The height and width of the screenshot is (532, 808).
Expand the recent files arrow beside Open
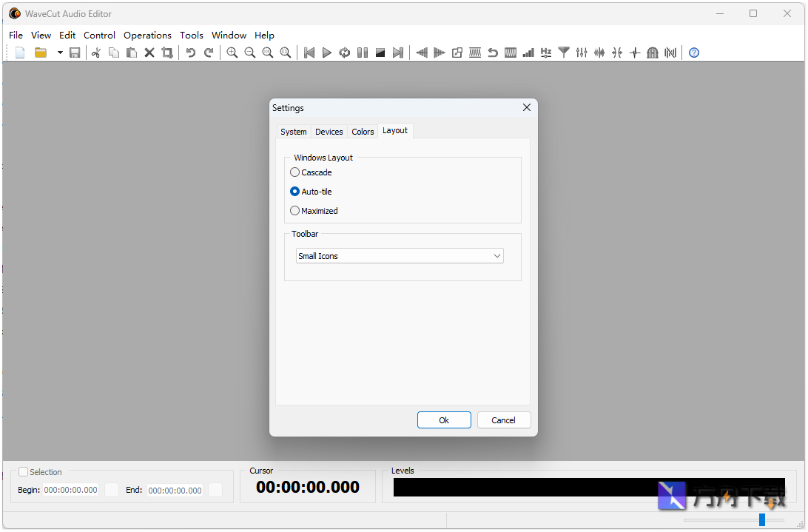coord(60,53)
